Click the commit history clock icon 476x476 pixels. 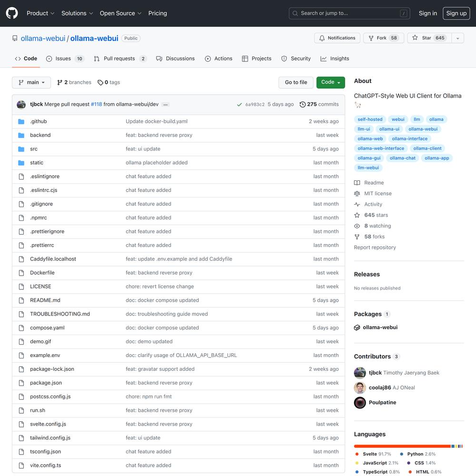coord(302,104)
